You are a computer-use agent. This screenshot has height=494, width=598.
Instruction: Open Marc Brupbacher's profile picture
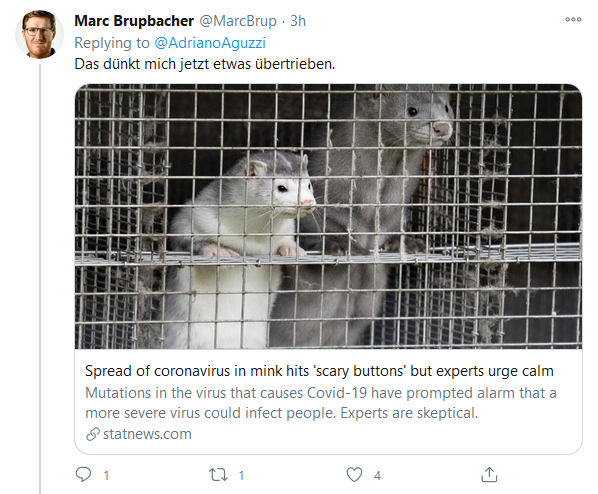[39, 34]
